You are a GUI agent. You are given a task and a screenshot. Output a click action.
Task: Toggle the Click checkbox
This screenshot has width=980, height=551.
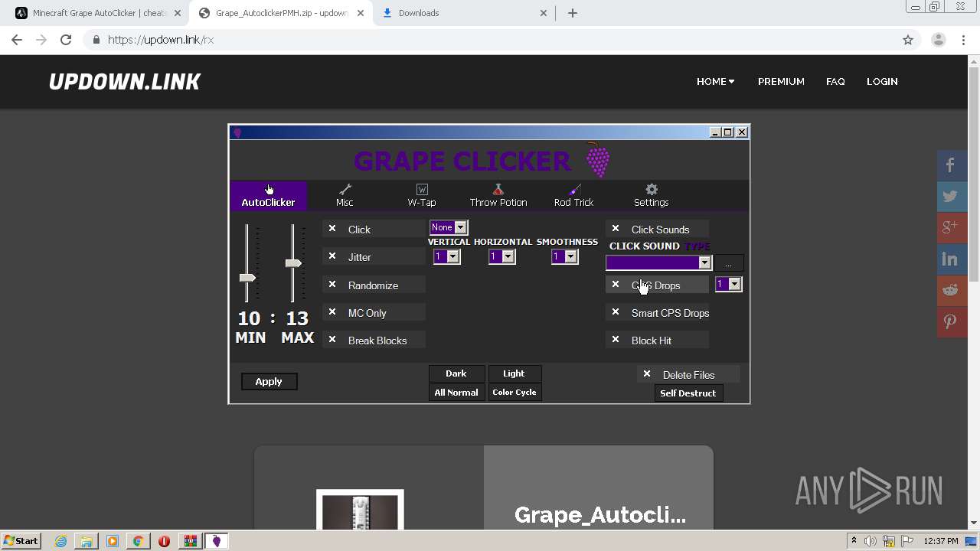332,229
